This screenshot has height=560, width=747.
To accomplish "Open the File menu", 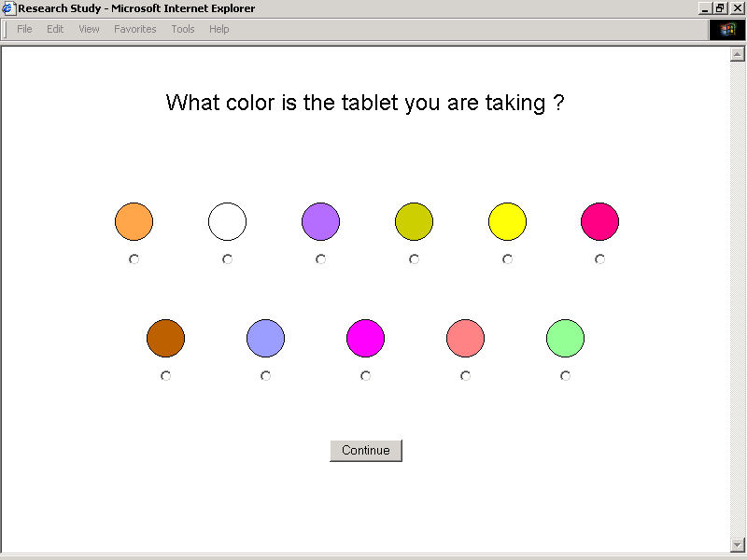I will click(x=24, y=29).
